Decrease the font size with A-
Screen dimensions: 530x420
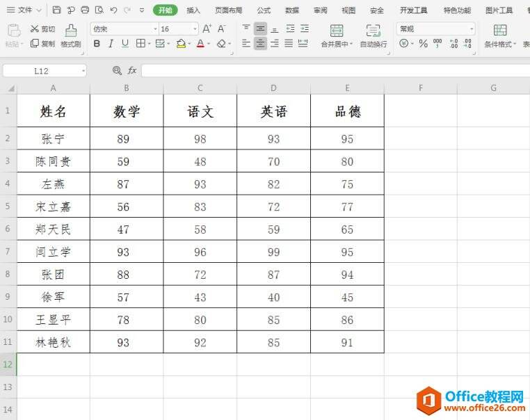coord(221,29)
